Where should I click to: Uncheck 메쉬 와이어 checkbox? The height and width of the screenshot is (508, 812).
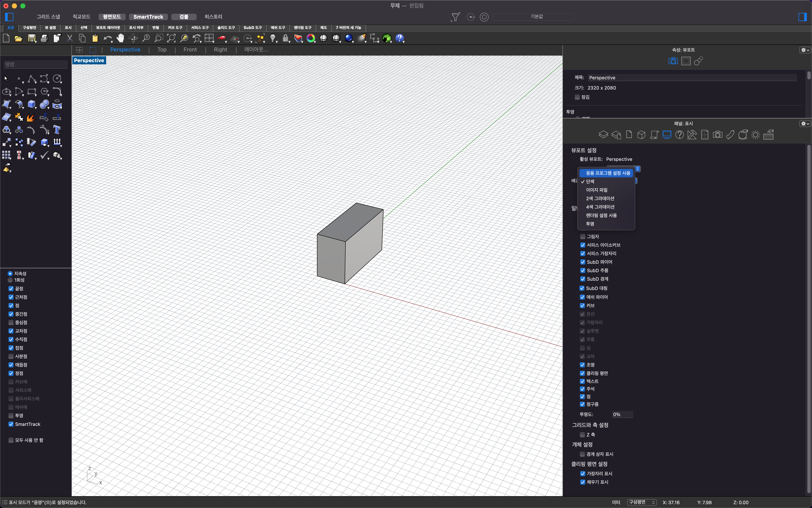tap(583, 297)
